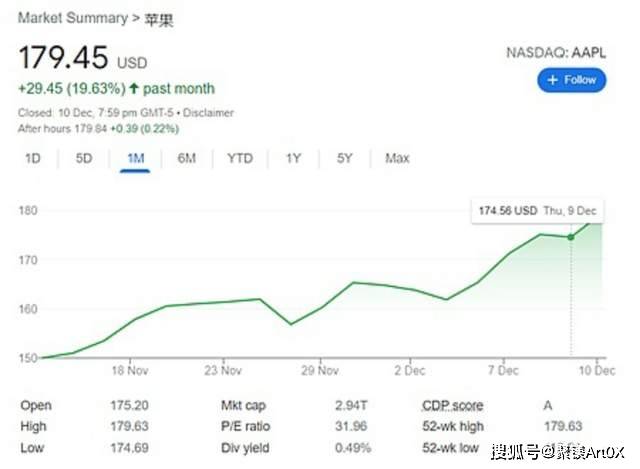
Task: Click the 10 Dec axis label
Action: tap(597, 371)
